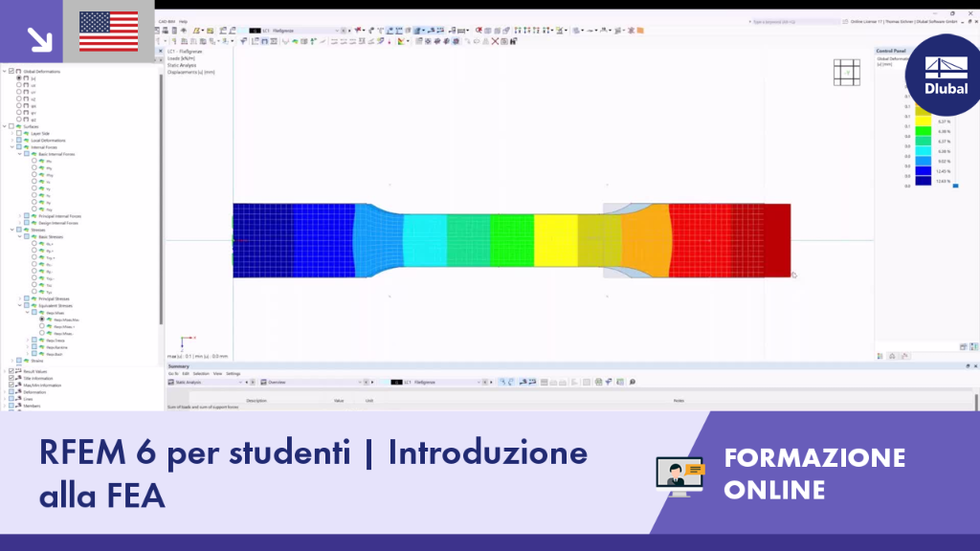Click the green color legend swatch
This screenshot has width=980, height=551.
tap(924, 131)
